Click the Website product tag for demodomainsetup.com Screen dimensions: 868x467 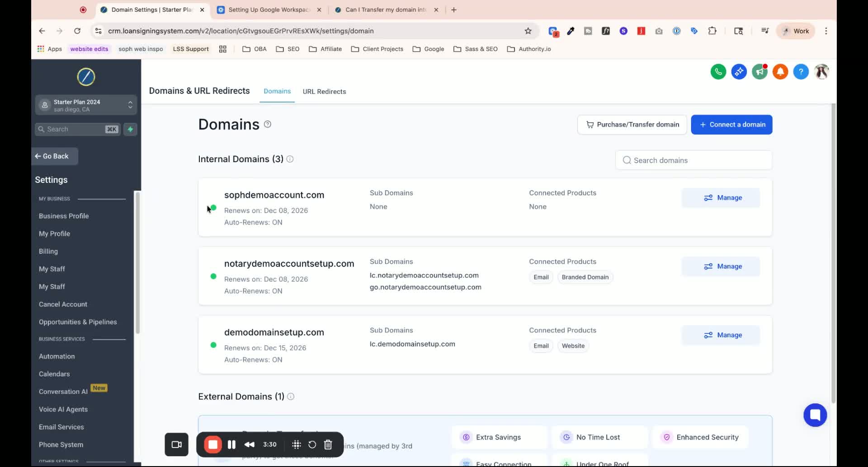(573, 346)
